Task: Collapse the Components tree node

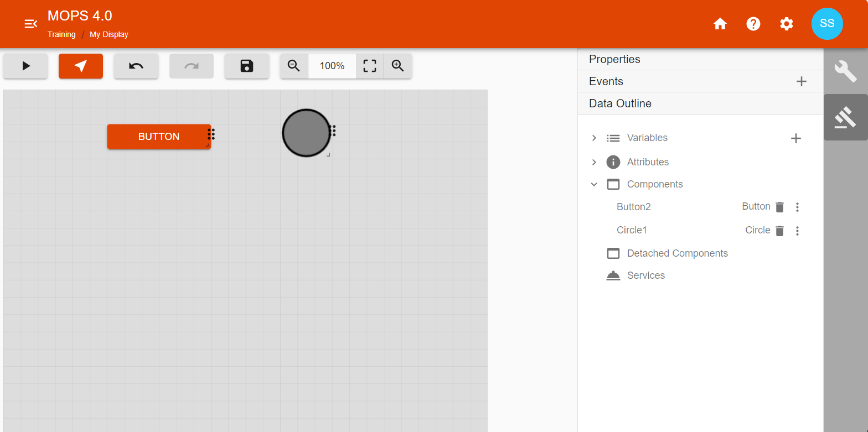Action: click(x=594, y=185)
